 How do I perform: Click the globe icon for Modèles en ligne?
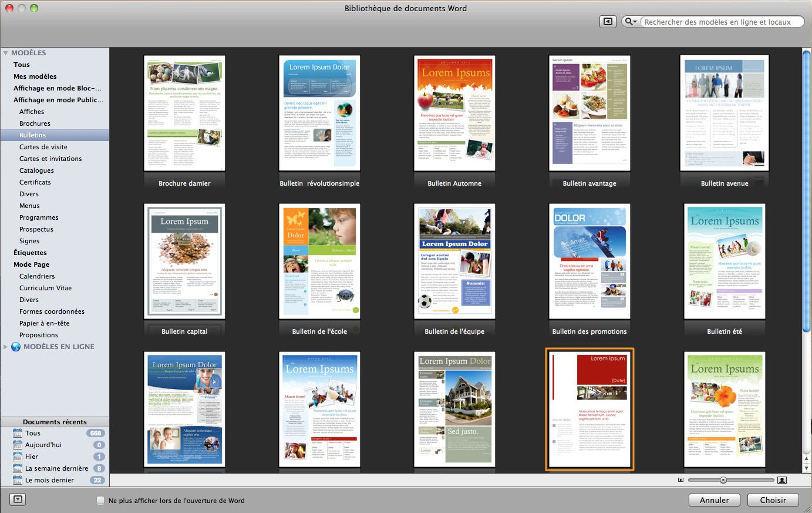click(x=16, y=347)
